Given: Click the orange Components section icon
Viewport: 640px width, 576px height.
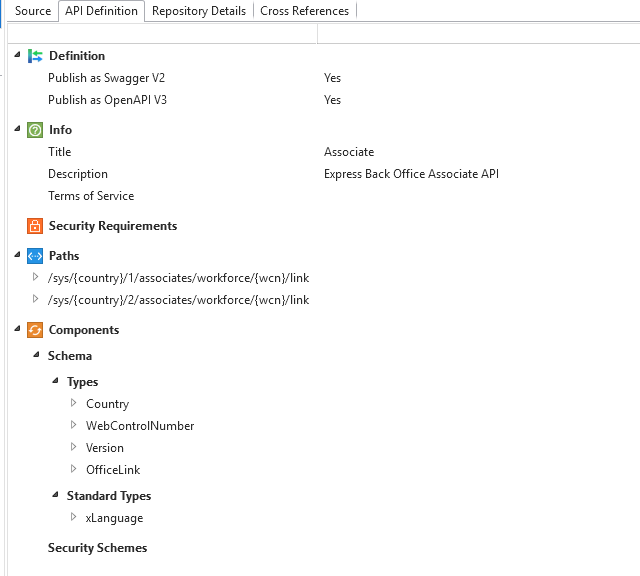Looking at the screenshot, I should coord(35,330).
